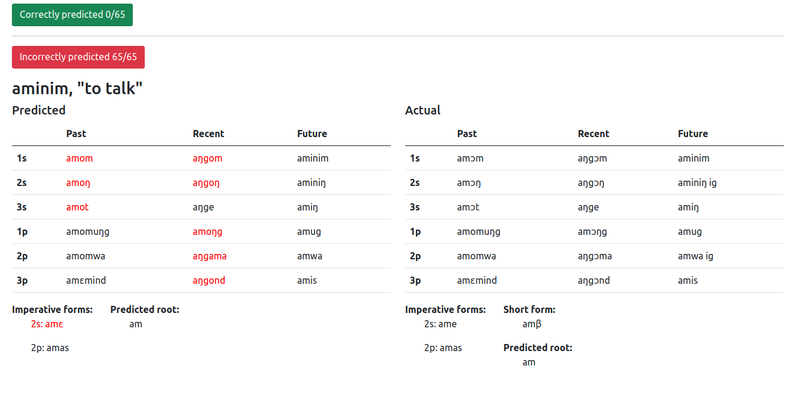
Task: Click the actual imperative 2p: amas
Action: tap(443, 348)
